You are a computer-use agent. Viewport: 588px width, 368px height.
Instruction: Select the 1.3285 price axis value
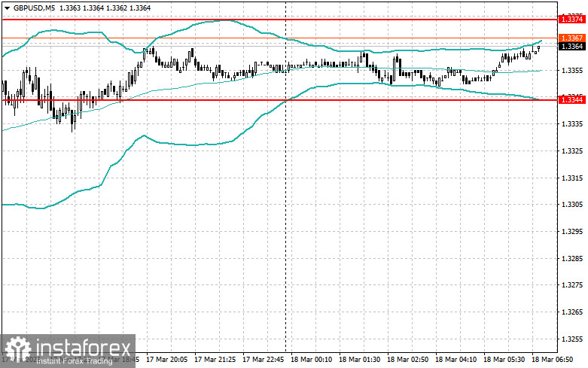click(x=572, y=259)
